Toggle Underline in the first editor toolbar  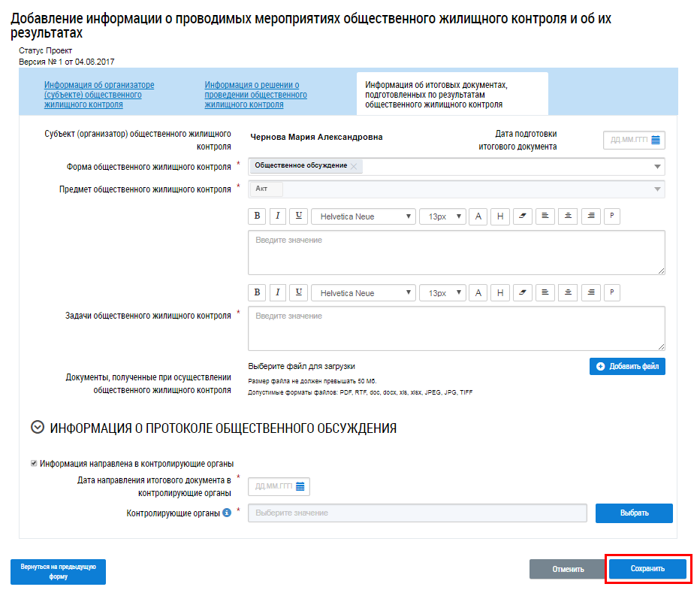click(x=298, y=216)
